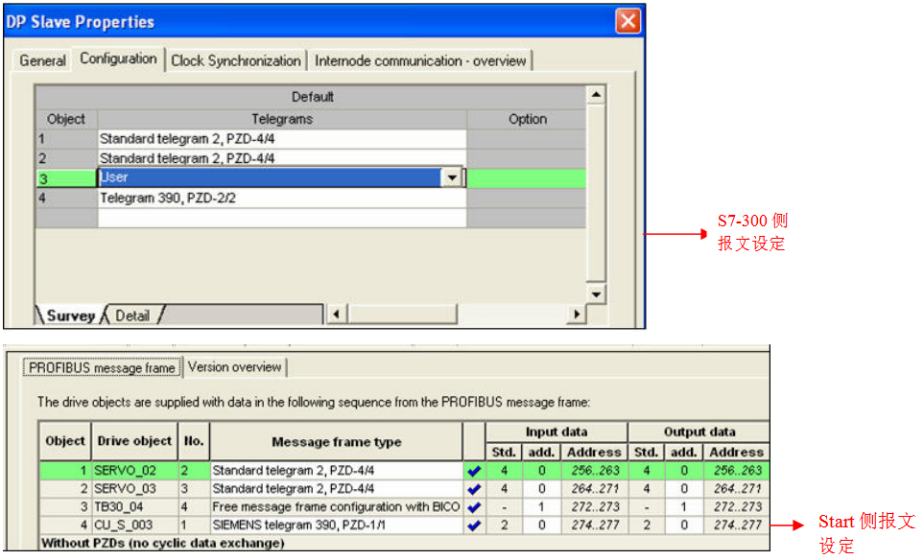Click the Message frame type column header
Viewport: 924px width, 560px height.
point(336,442)
